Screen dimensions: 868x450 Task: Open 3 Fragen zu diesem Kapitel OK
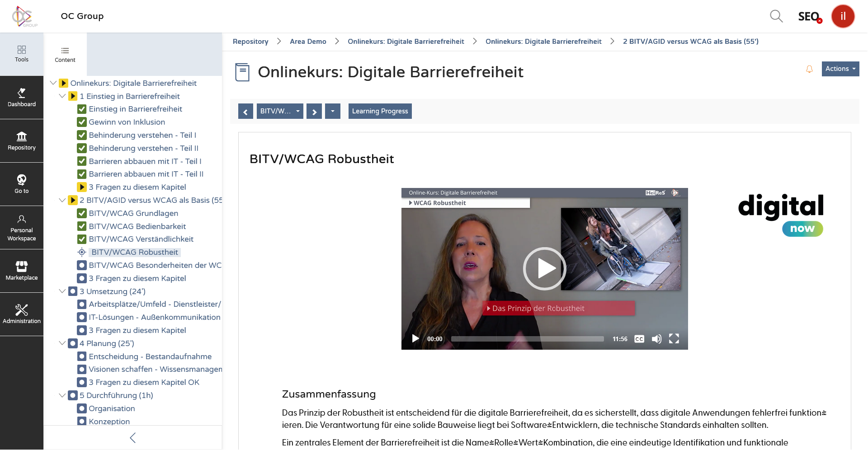tap(144, 382)
